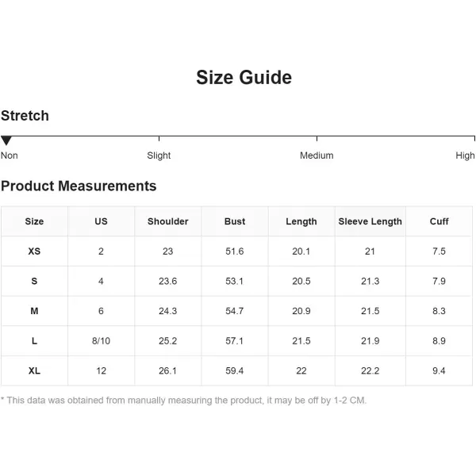Select the XS size row label

[x=34, y=251]
